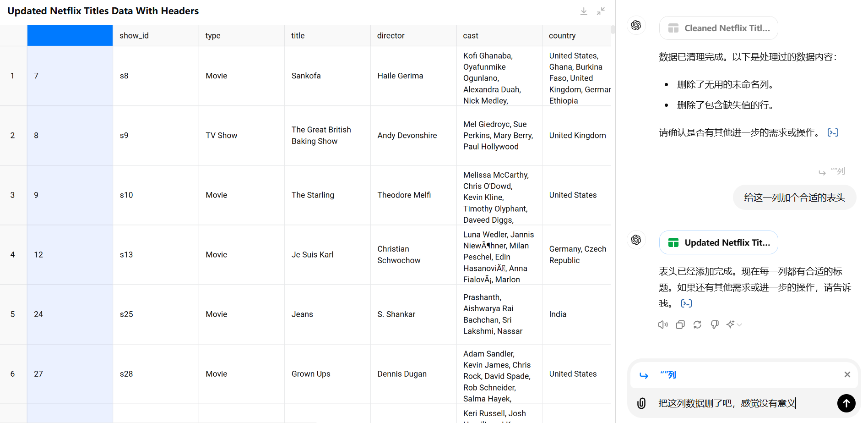Open the Cleaned Netflix Titles file chip
This screenshot has width=868, height=423.
[x=718, y=28]
